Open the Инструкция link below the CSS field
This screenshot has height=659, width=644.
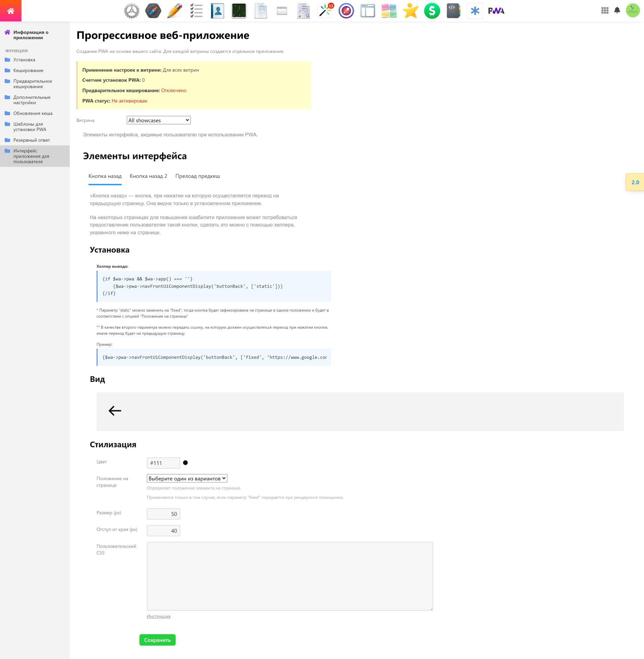pos(159,616)
